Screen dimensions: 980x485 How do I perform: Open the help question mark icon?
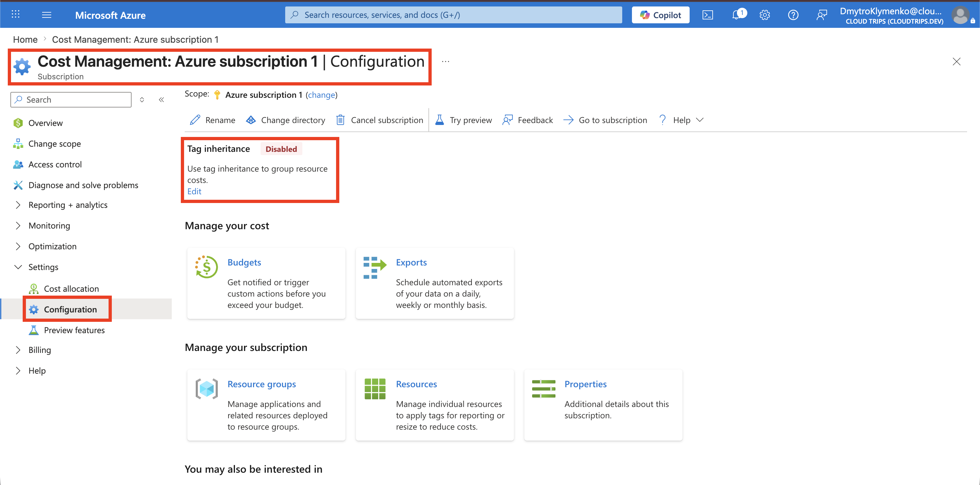click(x=793, y=15)
